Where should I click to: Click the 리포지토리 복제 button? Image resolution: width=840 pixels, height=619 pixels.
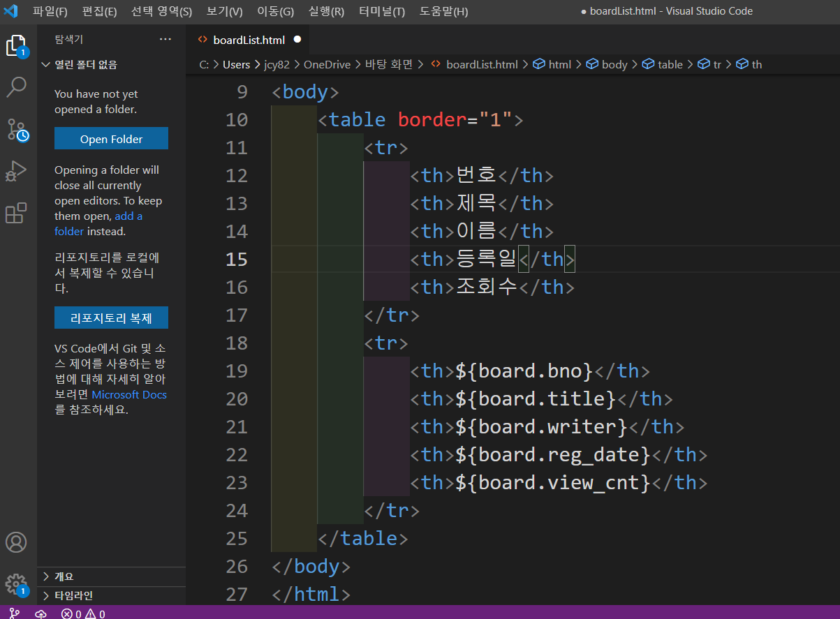pos(111,318)
